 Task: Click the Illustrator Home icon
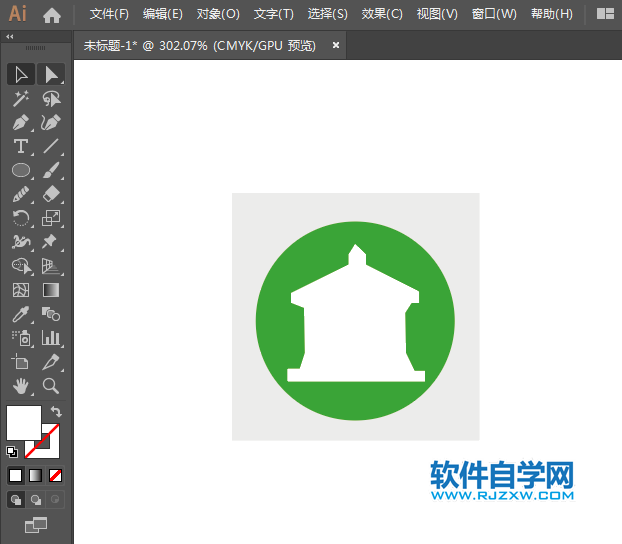(x=52, y=15)
